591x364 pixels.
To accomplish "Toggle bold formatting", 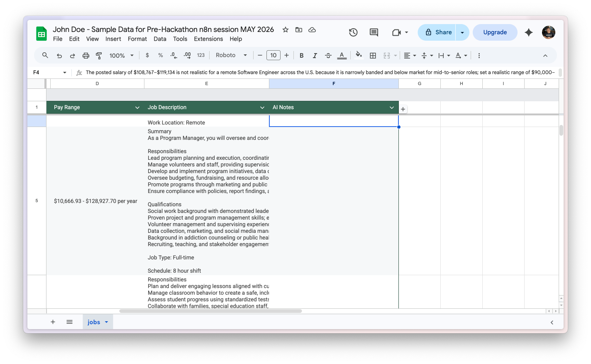I will coord(302,56).
